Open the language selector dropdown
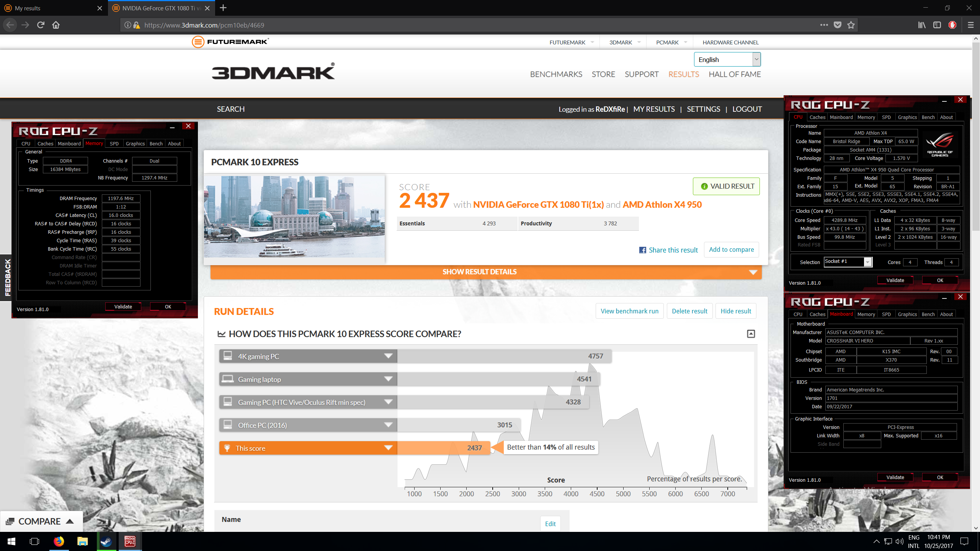 click(727, 59)
